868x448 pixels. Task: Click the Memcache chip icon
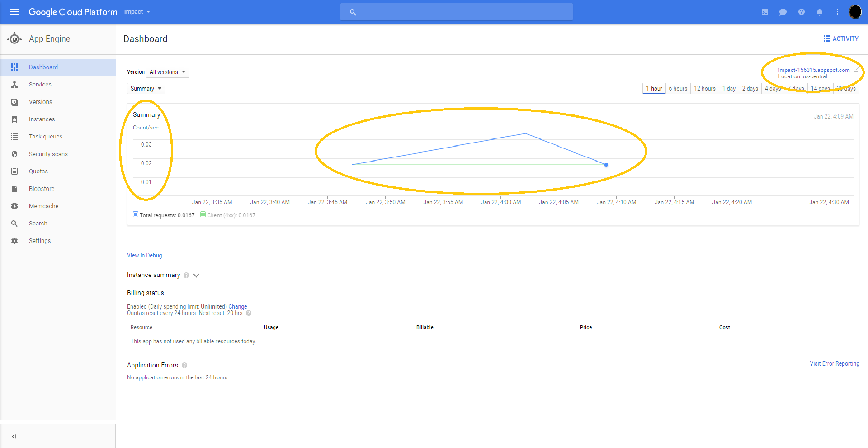pyautogui.click(x=14, y=206)
